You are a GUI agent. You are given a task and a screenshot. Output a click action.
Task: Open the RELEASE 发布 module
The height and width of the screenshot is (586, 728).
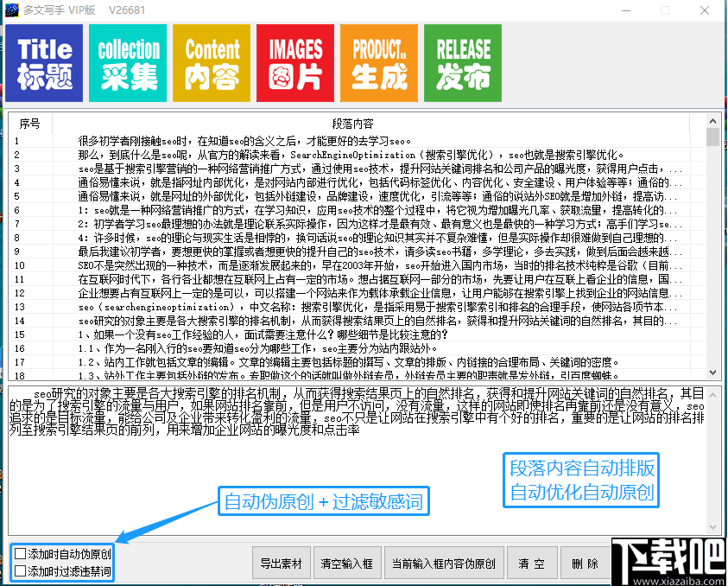click(463, 63)
